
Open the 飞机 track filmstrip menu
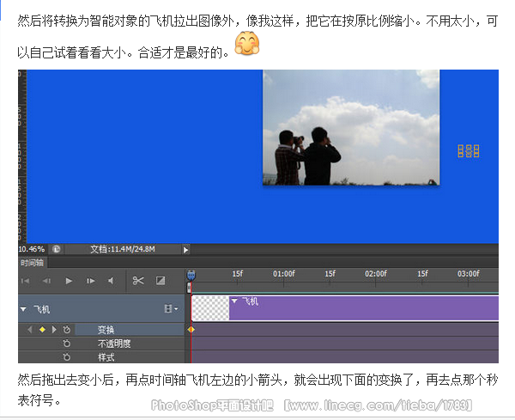[171, 308]
